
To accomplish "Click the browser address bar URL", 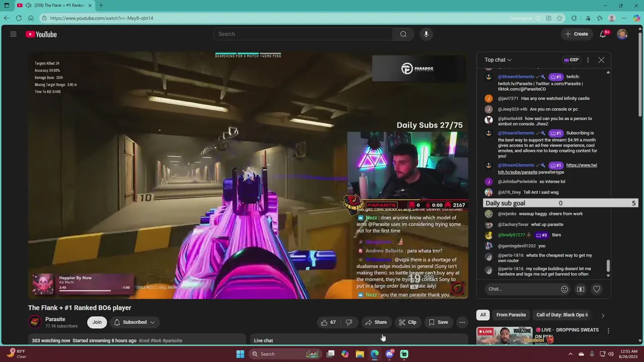I will pyautogui.click(x=102, y=18).
